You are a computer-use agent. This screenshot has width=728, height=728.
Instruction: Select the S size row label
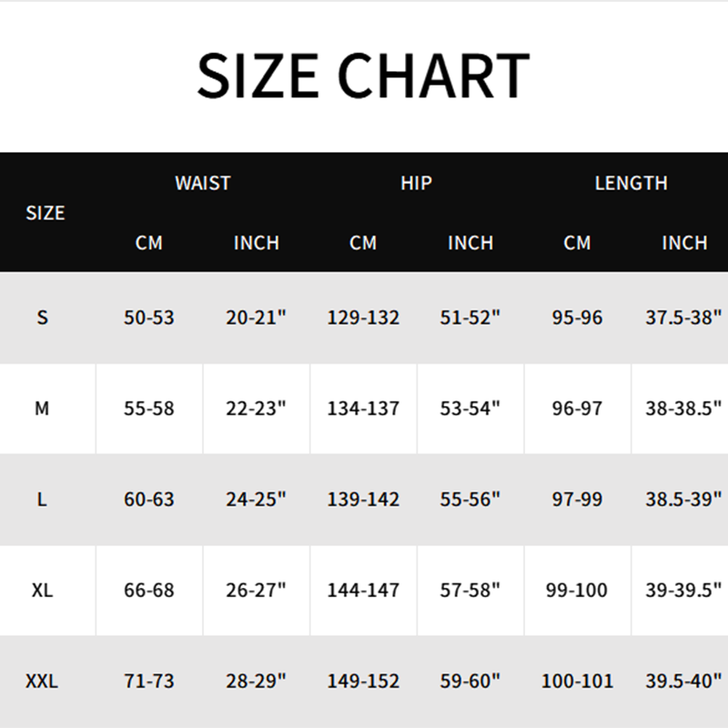coord(42,318)
